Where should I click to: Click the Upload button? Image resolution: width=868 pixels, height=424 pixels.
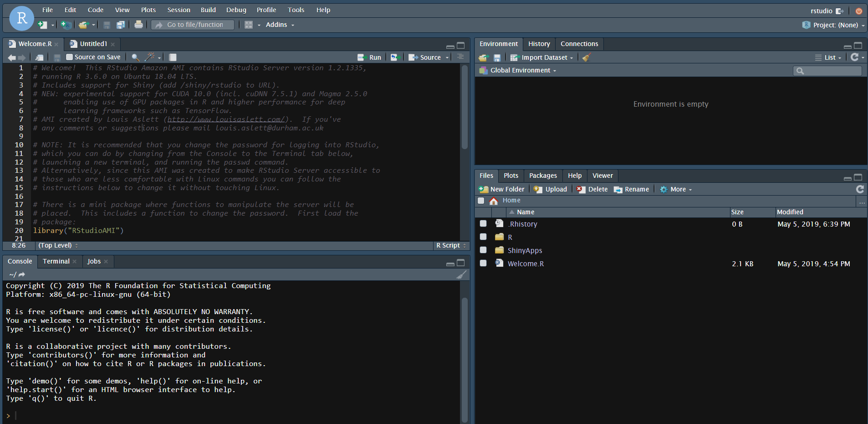click(550, 189)
